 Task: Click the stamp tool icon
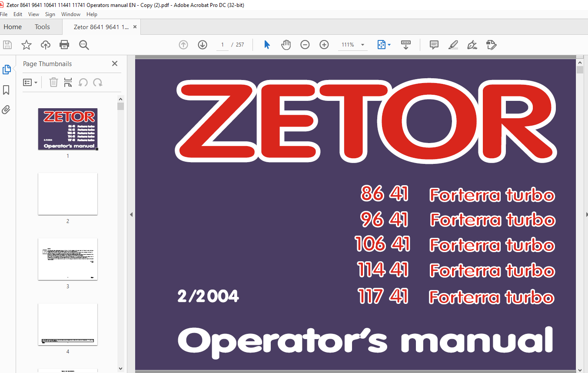click(x=491, y=45)
